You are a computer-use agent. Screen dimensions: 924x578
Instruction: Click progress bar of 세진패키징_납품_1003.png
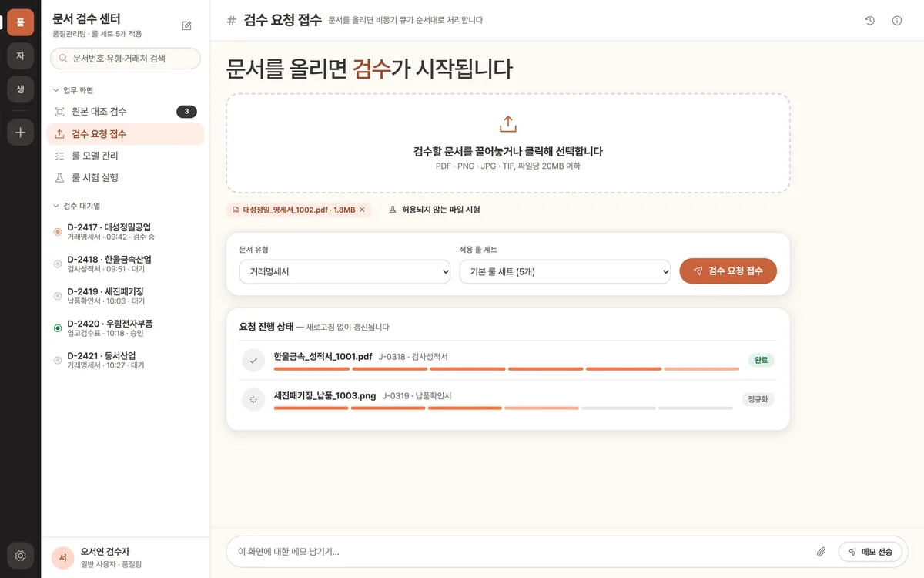point(504,408)
